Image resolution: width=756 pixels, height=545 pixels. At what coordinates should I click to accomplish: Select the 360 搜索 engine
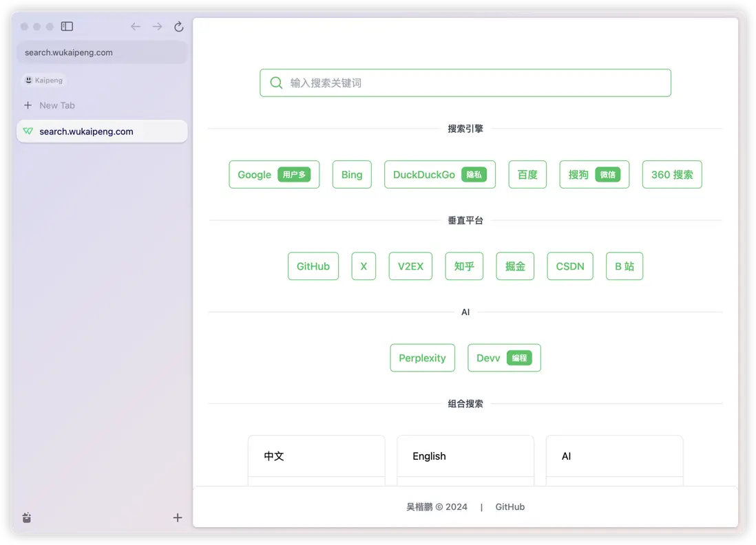[672, 174]
